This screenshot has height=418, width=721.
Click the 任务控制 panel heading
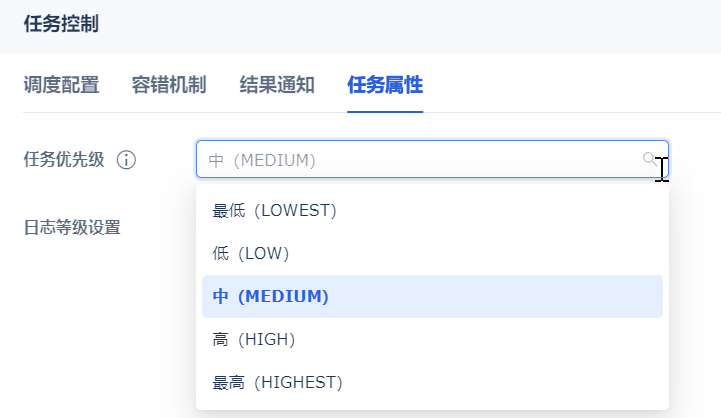61,23
